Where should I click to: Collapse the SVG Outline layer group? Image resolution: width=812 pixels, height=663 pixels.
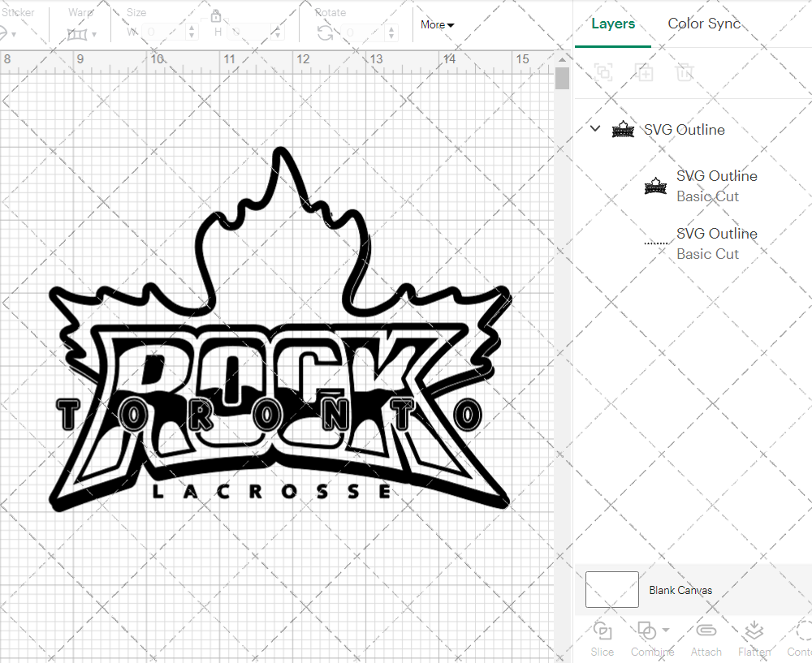click(594, 128)
